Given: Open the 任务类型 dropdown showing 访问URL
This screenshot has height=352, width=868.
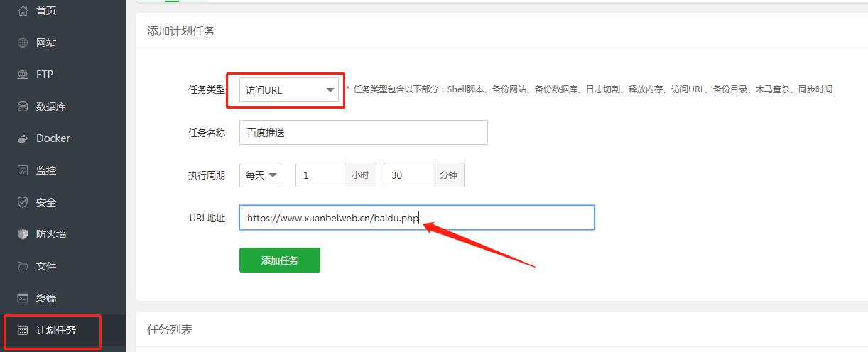Looking at the screenshot, I should point(289,90).
